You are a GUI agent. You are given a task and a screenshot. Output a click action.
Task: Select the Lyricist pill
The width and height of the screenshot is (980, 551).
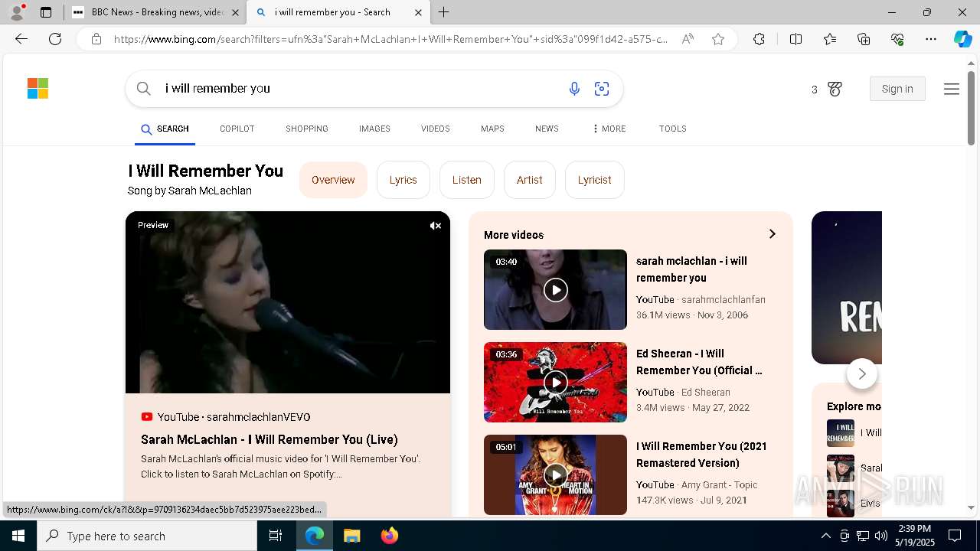(595, 180)
